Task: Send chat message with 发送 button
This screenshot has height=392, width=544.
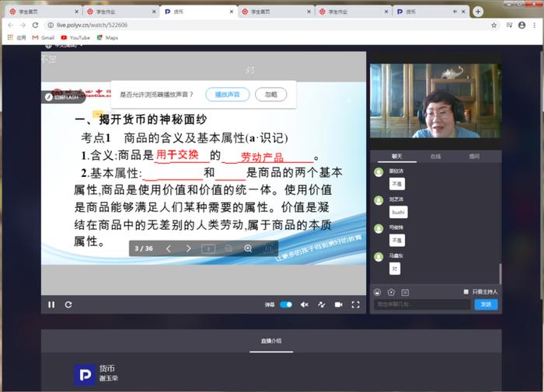Action: tap(486, 304)
